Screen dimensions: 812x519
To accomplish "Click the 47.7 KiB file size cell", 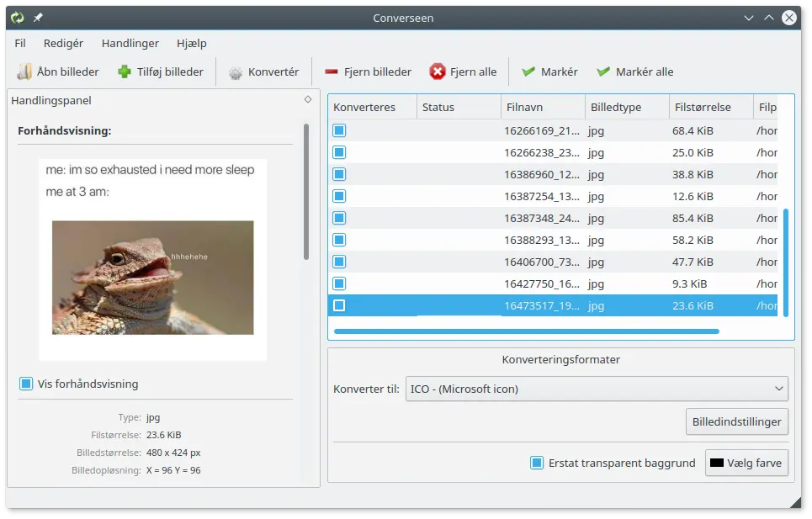I will click(693, 262).
